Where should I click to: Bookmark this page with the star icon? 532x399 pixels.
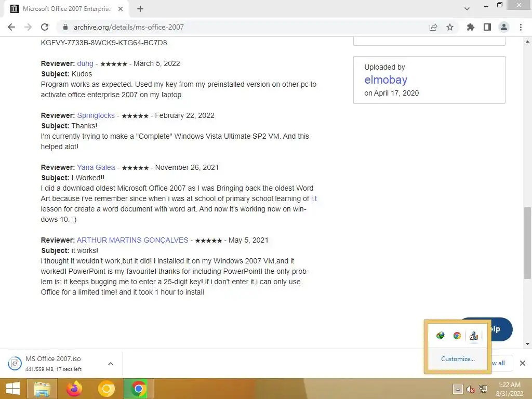[x=450, y=27]
